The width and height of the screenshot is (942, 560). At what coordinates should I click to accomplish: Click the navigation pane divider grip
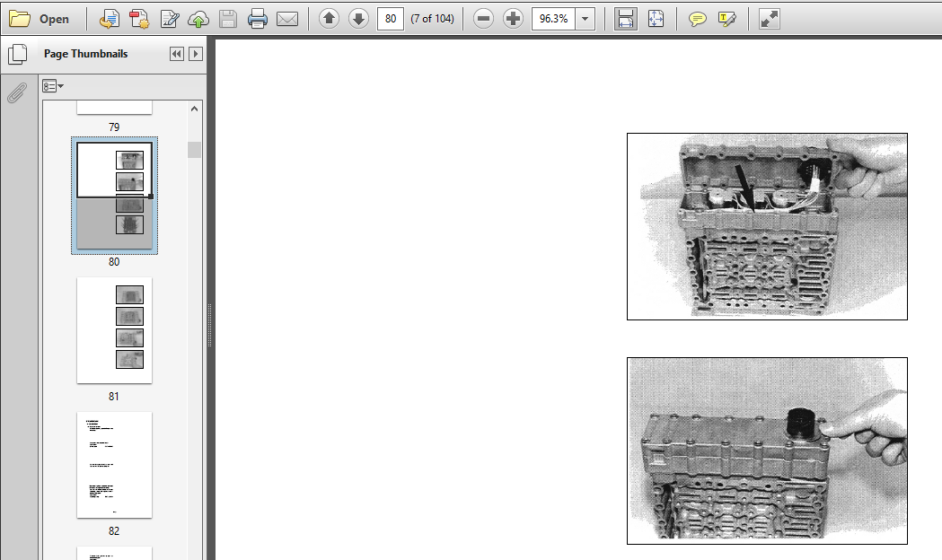209,325
